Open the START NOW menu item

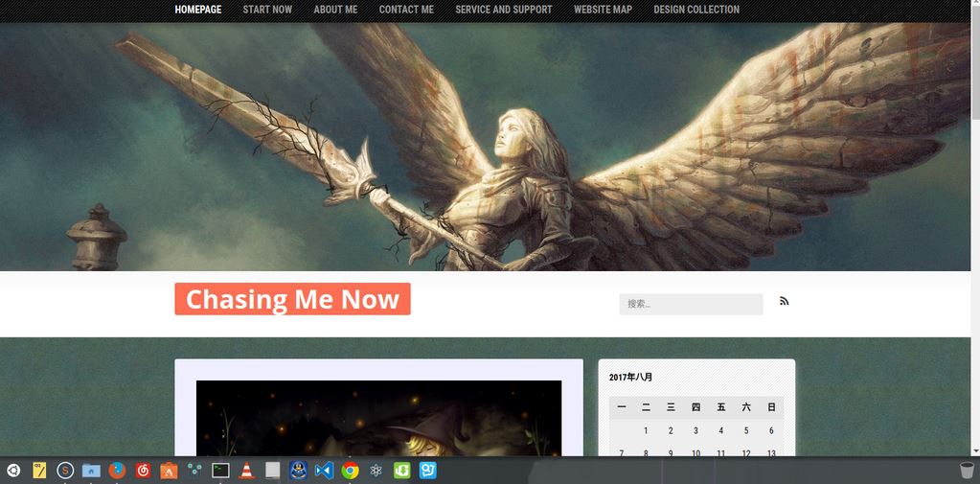coord(267,10)
